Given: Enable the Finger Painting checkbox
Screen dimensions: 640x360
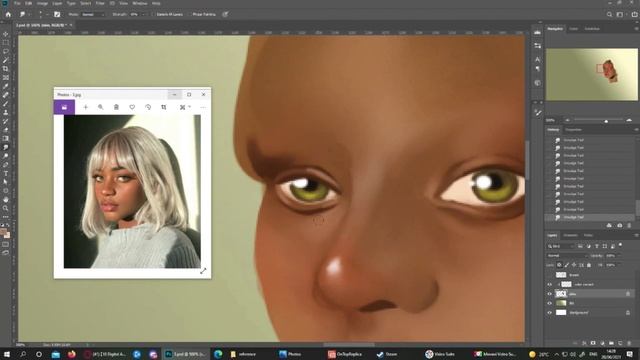Looking at the screenshot, I should click(189, 14).
